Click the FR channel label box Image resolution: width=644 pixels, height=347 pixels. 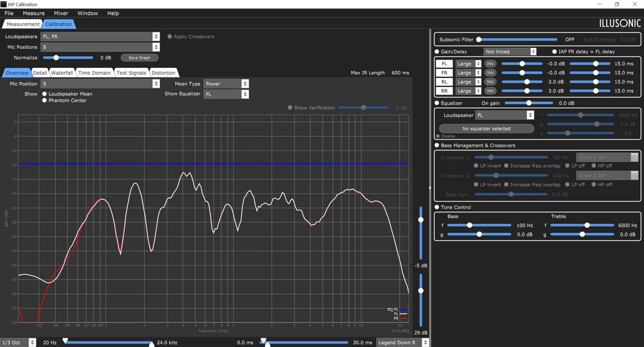click(444, 73)
